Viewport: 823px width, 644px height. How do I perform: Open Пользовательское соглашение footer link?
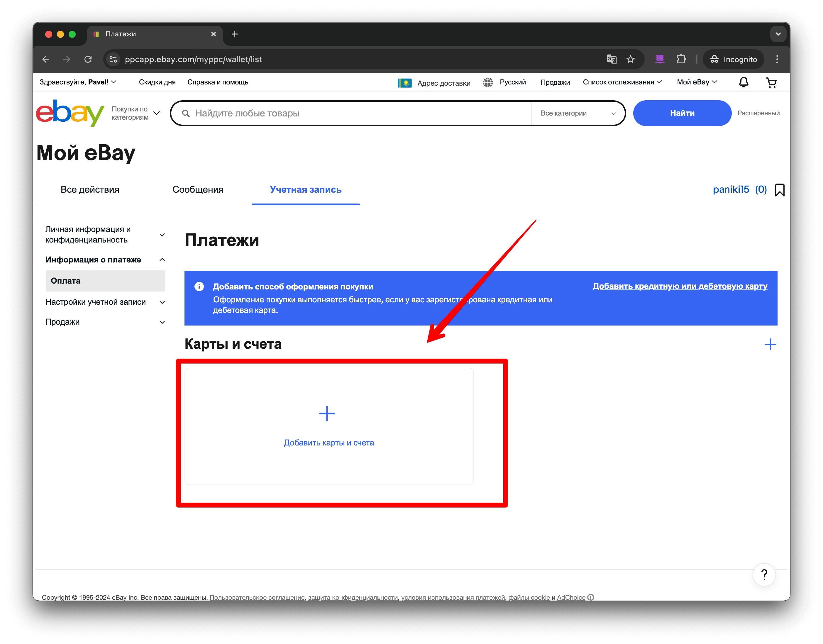[257, 597]
